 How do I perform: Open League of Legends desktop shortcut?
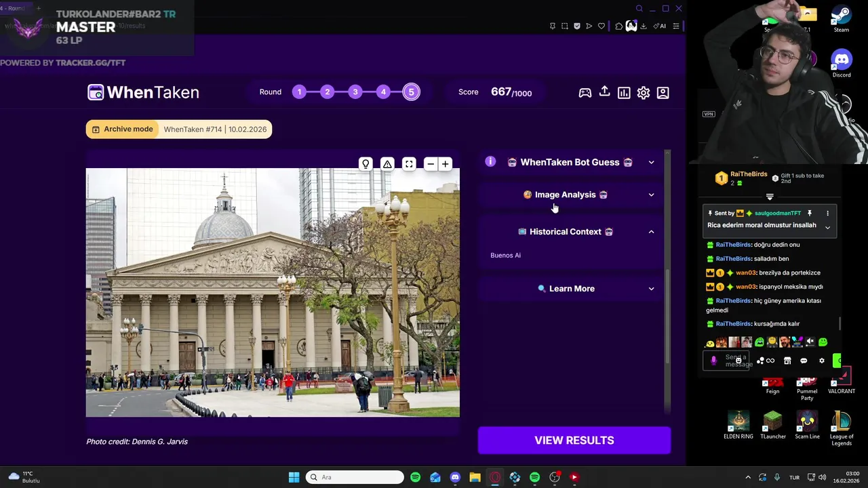tap(842, 428)
